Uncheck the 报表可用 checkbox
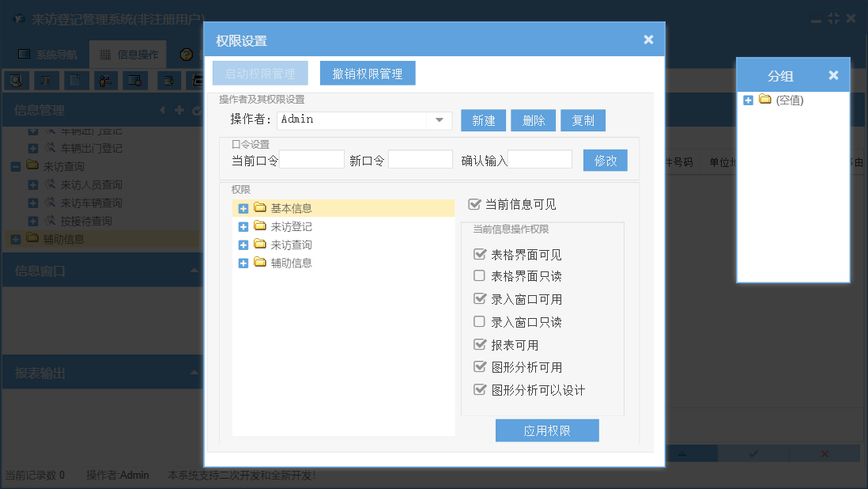Screen dimensions: 868x489 479,345
